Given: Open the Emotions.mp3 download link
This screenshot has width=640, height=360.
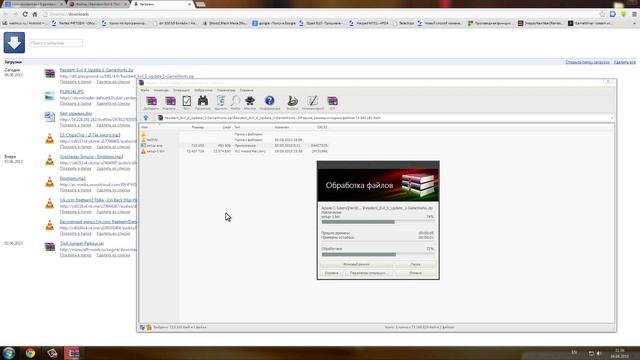Looking at the screenshot, I should tap(73, 178).
